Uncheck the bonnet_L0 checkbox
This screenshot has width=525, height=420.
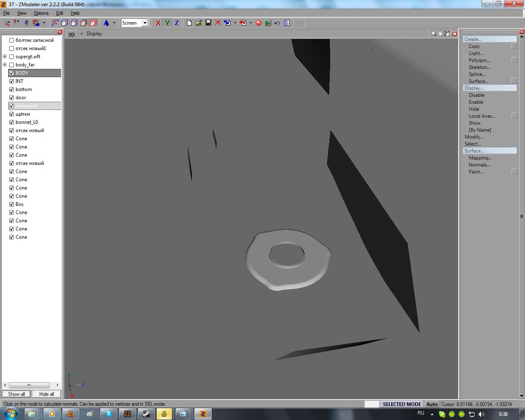point(11,122)
